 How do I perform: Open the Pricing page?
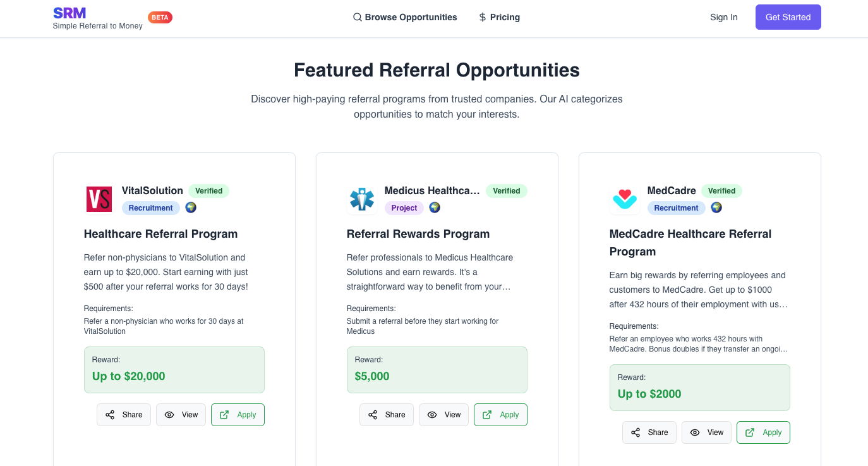tap(499, 17)
